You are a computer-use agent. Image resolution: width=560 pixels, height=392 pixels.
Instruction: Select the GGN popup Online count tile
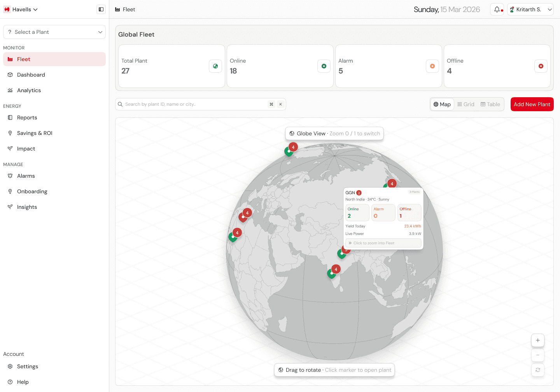click(357, 213)
